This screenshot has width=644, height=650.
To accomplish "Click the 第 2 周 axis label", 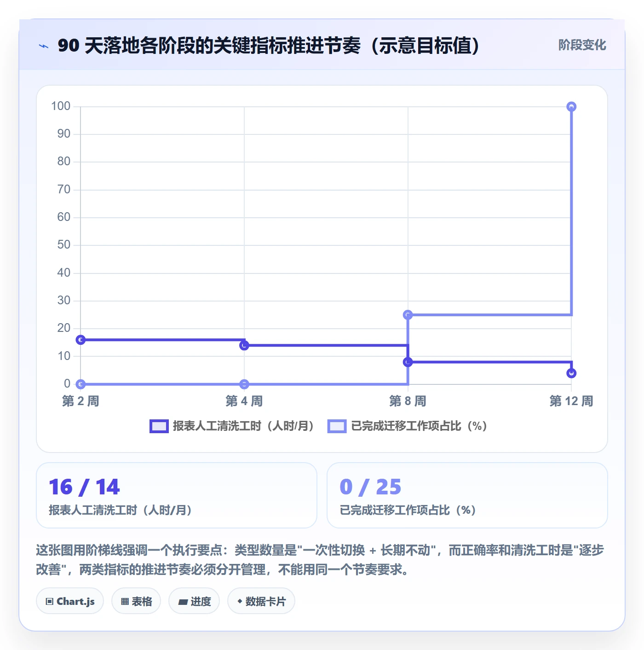I will (80, 401).
